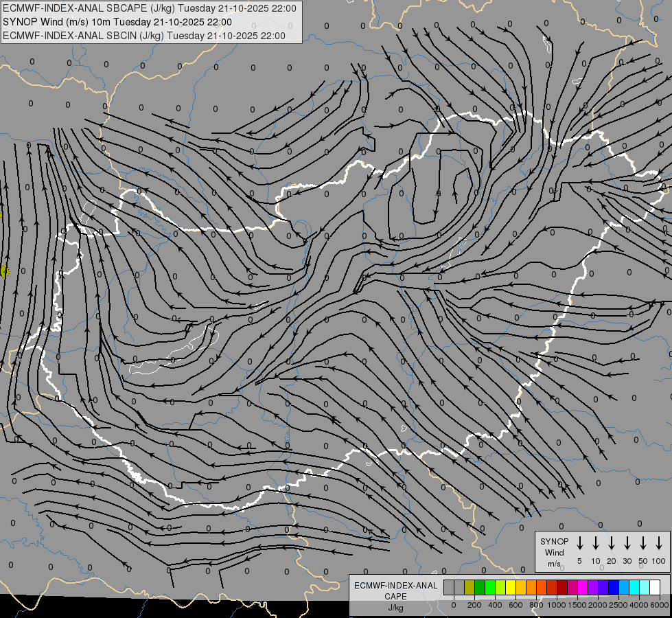Click the '200' tick label on CAPE scale
Screen dimensions: 672x618
[x=474, y=605]
